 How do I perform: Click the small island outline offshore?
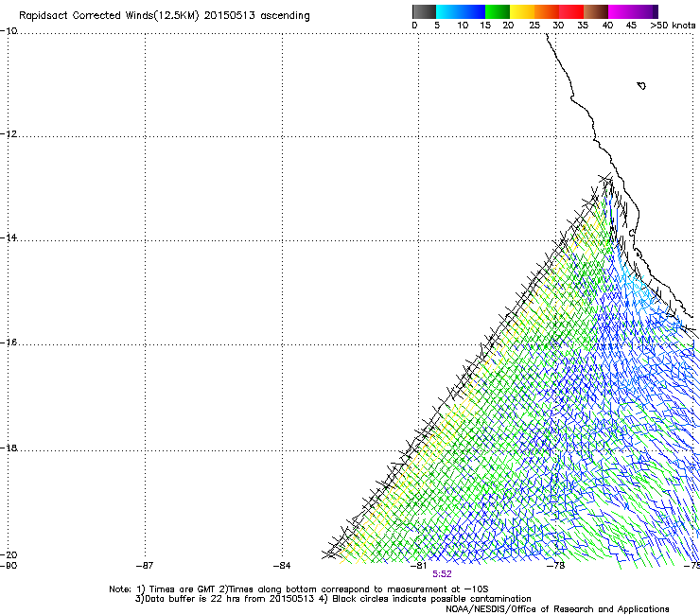click(641, 85)
